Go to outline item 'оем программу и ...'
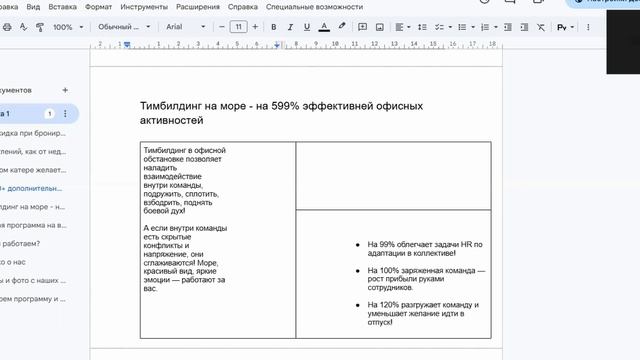This screenshot has width=640, height=360. [33, 299]
